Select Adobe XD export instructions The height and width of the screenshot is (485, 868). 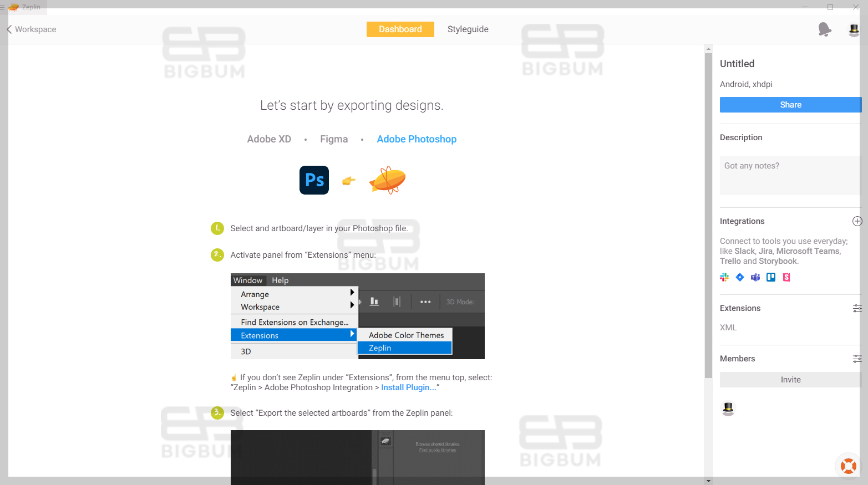point(269,139)
